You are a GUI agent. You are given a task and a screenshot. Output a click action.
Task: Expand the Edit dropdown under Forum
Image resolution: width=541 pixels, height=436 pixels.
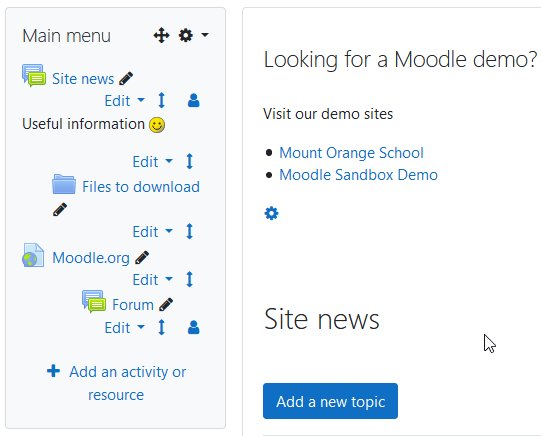[x=125, y=328]
